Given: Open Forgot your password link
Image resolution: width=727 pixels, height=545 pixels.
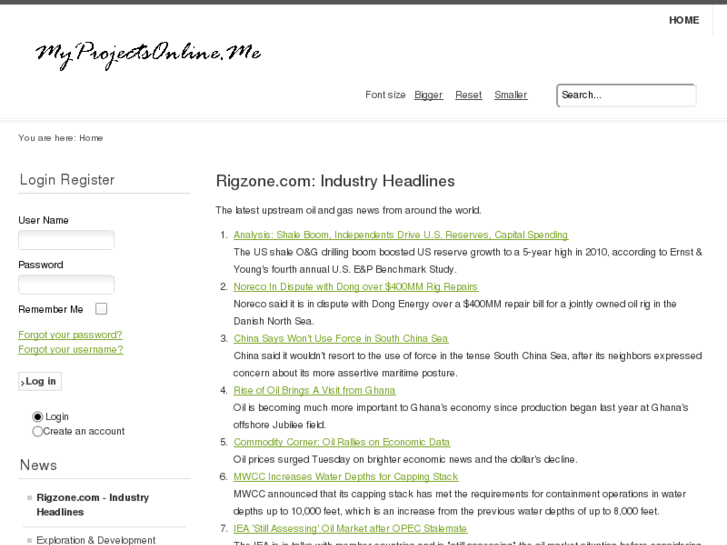Looking at the screenshot, I should [x=70, y=335].
